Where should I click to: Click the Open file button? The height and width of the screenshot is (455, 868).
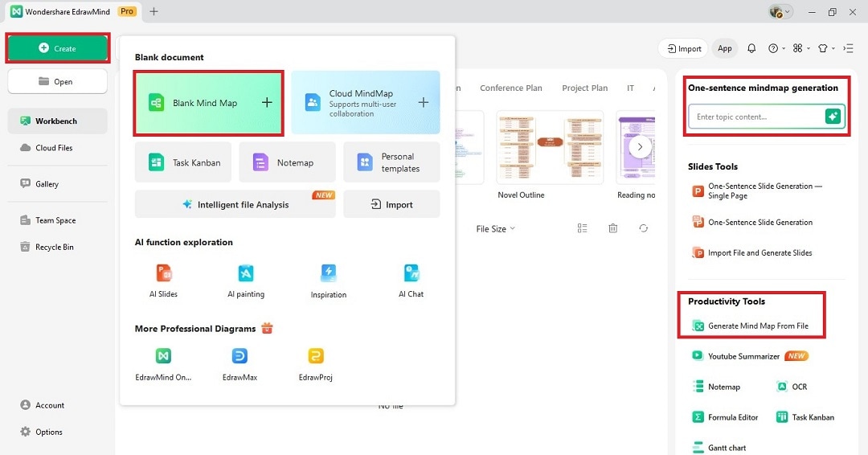58,82
